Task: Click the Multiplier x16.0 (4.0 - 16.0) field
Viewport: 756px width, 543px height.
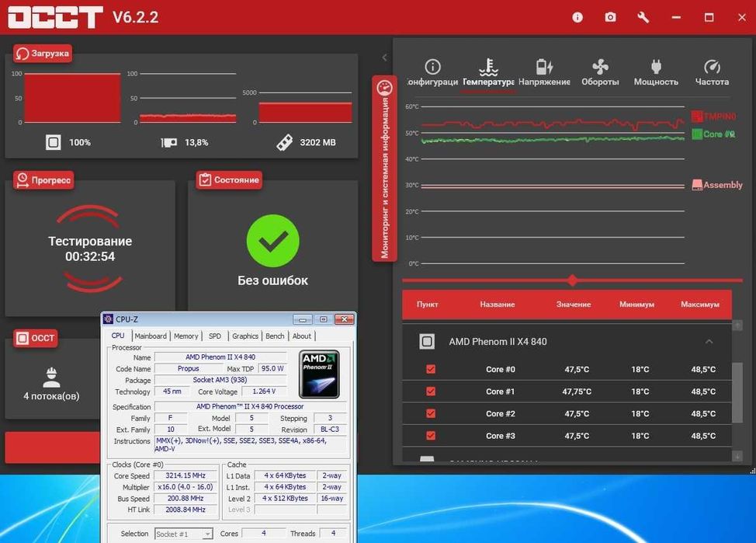Action: (x=186, y=487)
